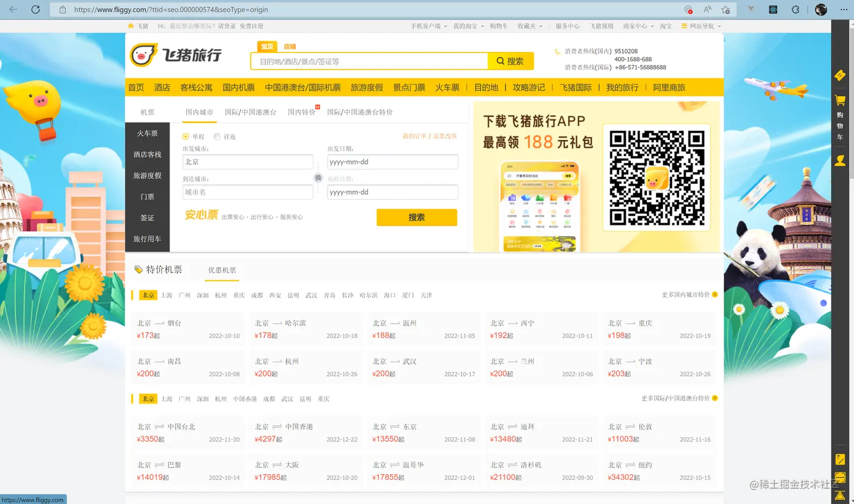Open the 火车票 item in yellow nav bar
Image resolution: width=854 pixels, height=504 pixels.
447,87
